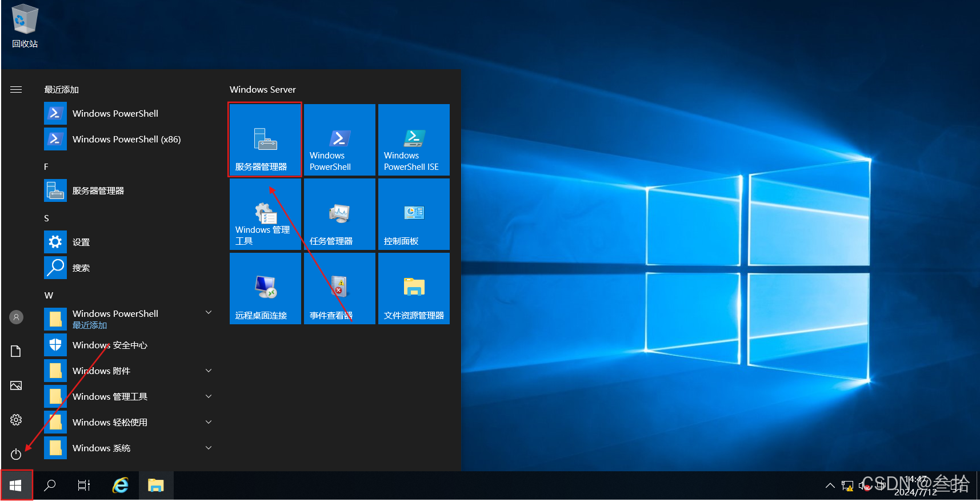The height and width of the screenshot is (501, 980).
Task: Open the Event Viewer tile (事件查看器)
Action: tap(339, 288)
